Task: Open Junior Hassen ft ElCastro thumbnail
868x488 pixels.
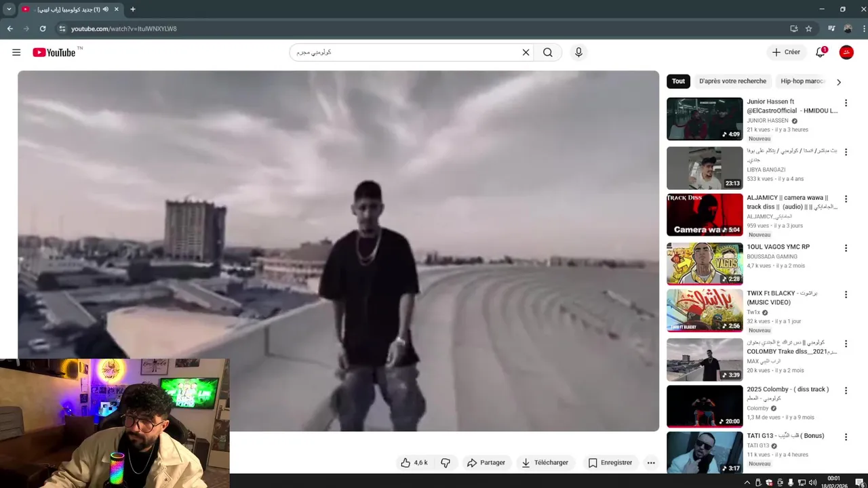Action: [x=705, y=119]
